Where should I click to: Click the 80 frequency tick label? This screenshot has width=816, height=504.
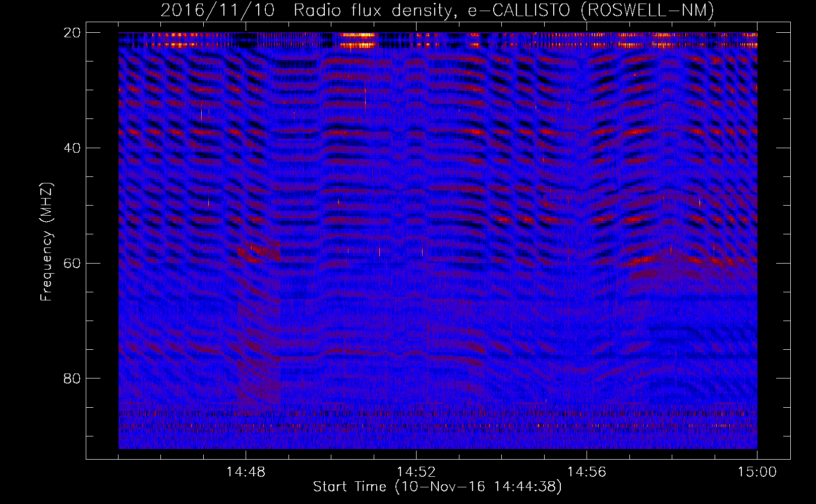pos(72,379)
